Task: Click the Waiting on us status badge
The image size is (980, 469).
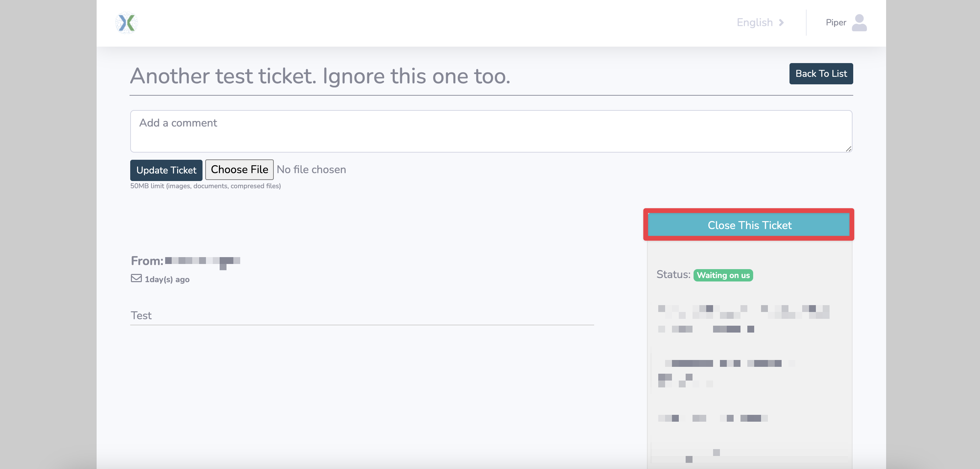Action: [723, 275]
